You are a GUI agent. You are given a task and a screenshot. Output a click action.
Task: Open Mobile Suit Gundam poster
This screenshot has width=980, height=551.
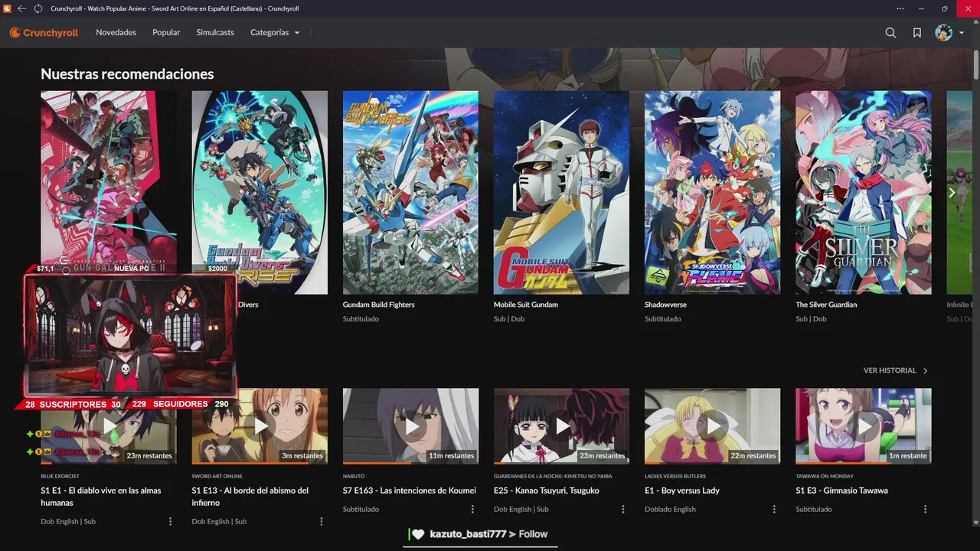[561, 193]
